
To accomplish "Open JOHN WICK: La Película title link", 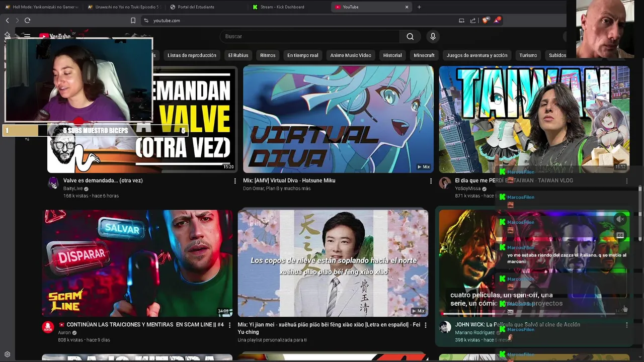I will 518,325.
